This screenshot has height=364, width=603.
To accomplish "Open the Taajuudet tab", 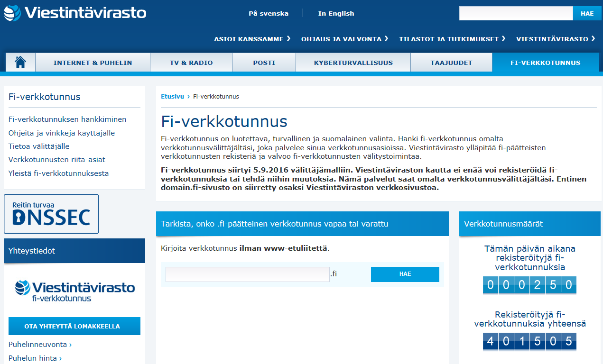I will 452,63.
